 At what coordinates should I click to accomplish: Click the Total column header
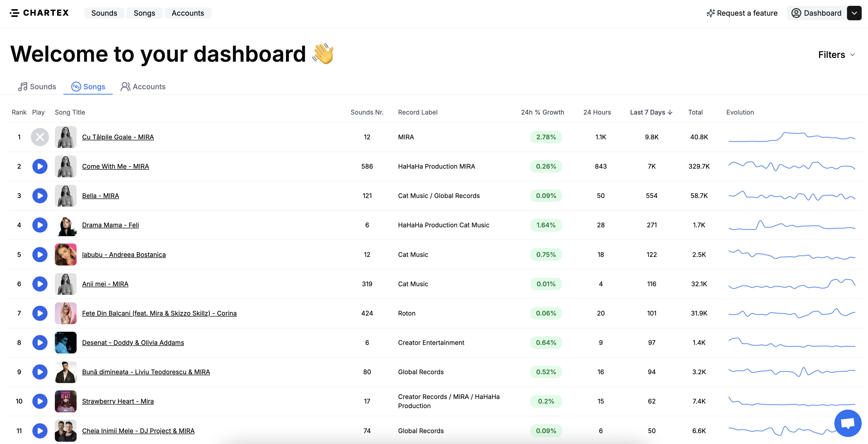pyautogui.click(x=695, y=112)
